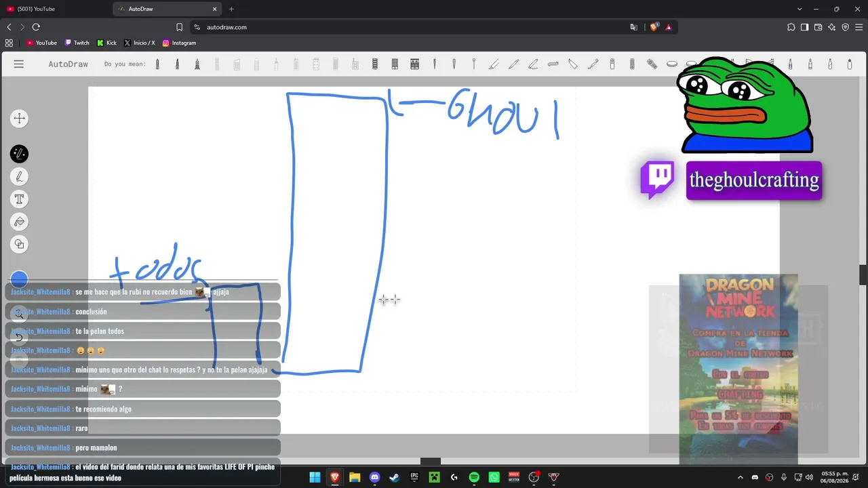This screenshot has height=488, width=868.
Task: Expand the system tray hidden icons chevron
Action: point(741,477)
